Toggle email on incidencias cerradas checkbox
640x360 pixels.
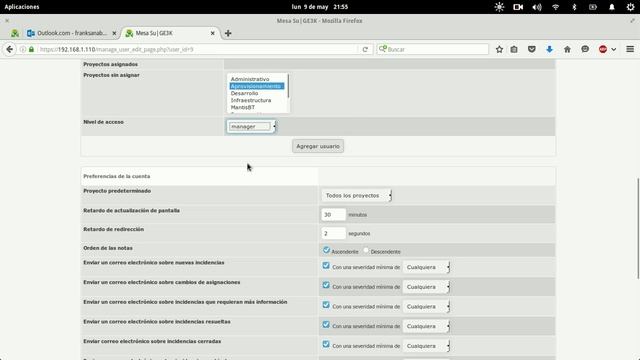coord(326,344)
